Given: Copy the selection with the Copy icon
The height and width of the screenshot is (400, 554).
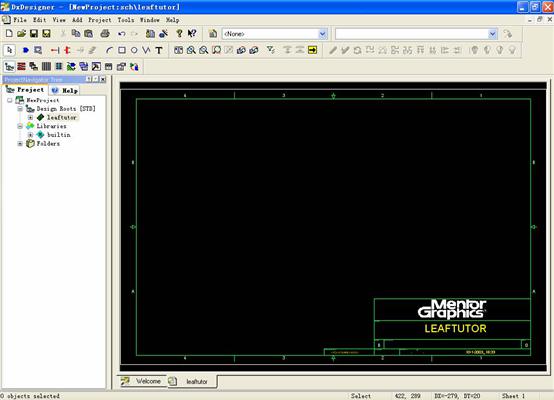Looking at the screenshot, I should [76, 34].
